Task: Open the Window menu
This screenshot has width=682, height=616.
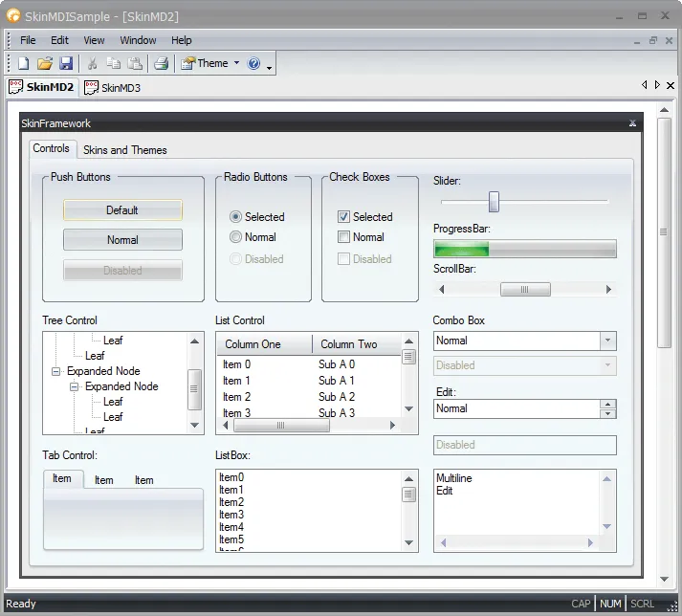Action: (x=138, y=40)
